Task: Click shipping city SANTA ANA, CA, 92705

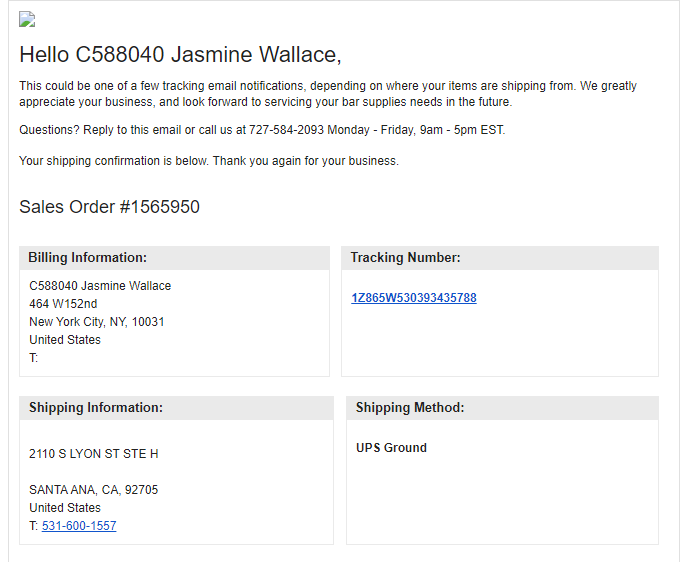Action: 94,490
